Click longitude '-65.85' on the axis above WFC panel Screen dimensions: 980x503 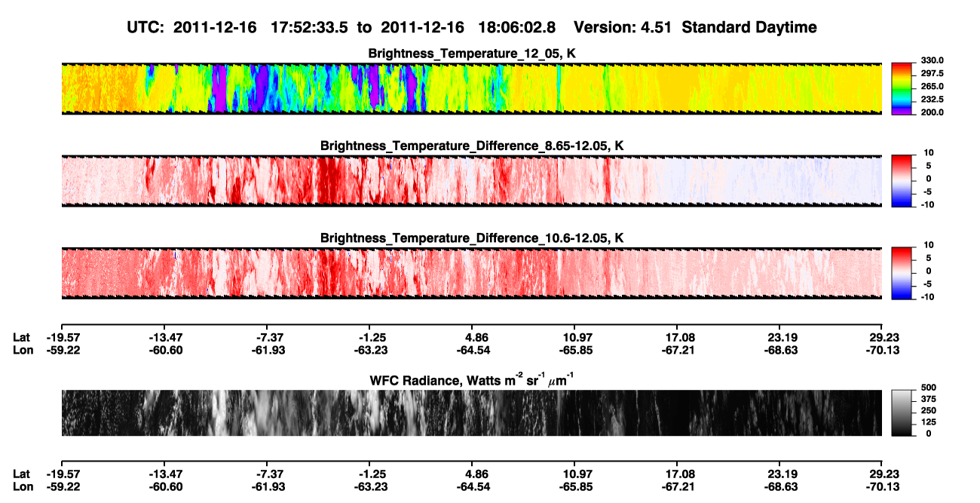click(x=574, y=350)
